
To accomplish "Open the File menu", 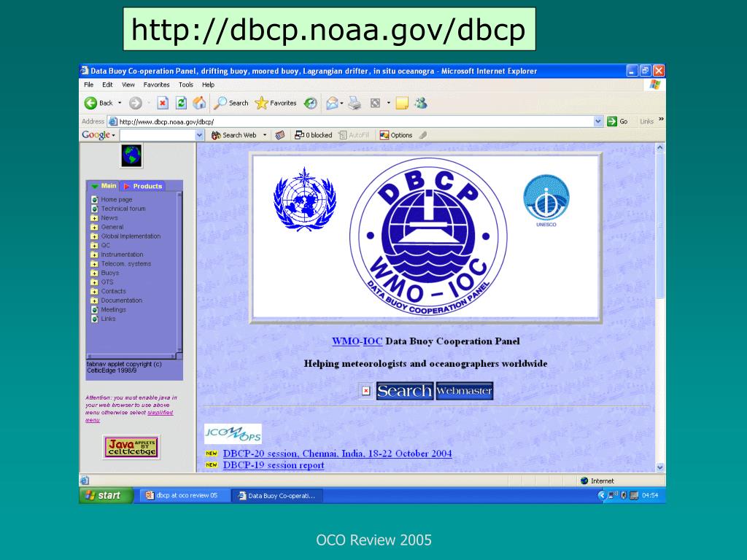I will (88, 85).
